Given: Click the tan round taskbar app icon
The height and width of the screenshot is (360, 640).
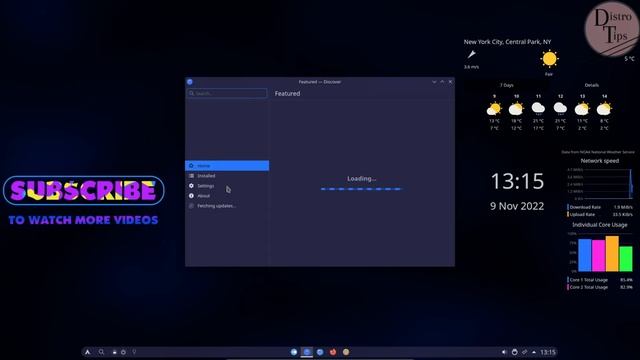Looking at the screenshot, I should (x=346, y=352).
